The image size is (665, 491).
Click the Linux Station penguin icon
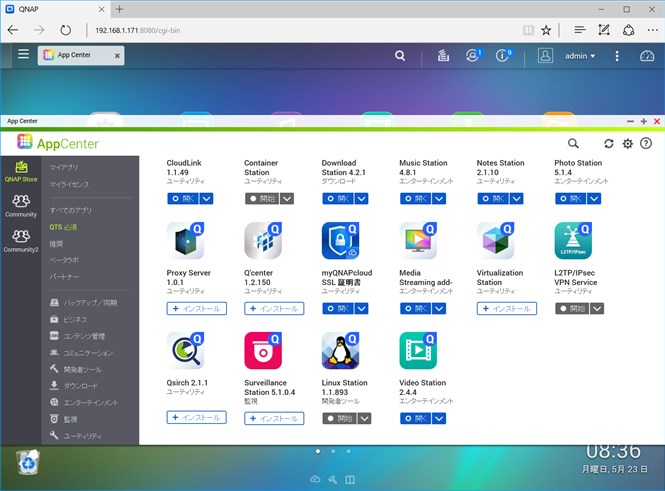coord(341,351)
